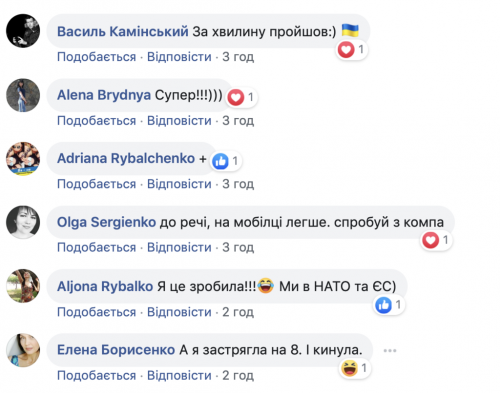Image resolution: width=500 pixels, height=393 pixels.
Task: Open Елена Борисенко's 2 год timestamp
Action: tap(238, 375)
